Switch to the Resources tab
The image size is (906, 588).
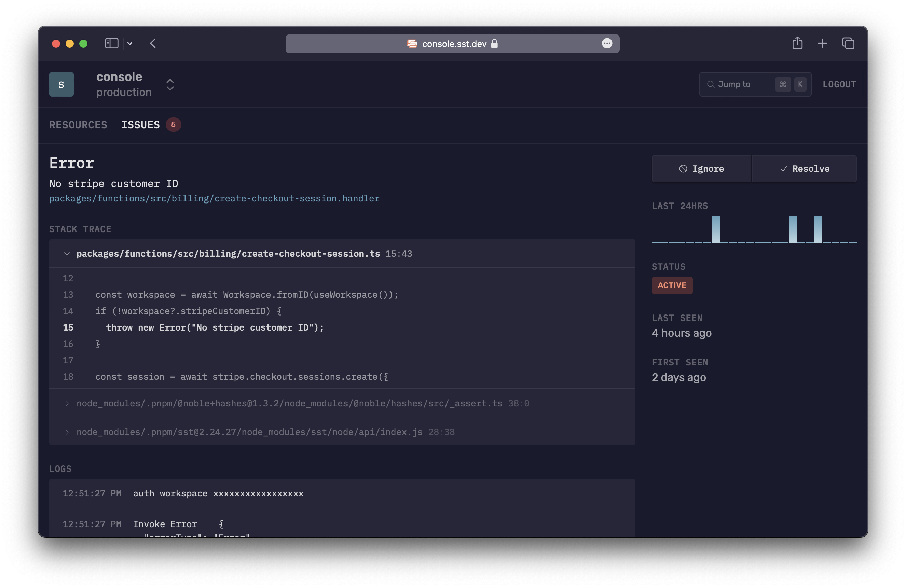tap(78, 125)
